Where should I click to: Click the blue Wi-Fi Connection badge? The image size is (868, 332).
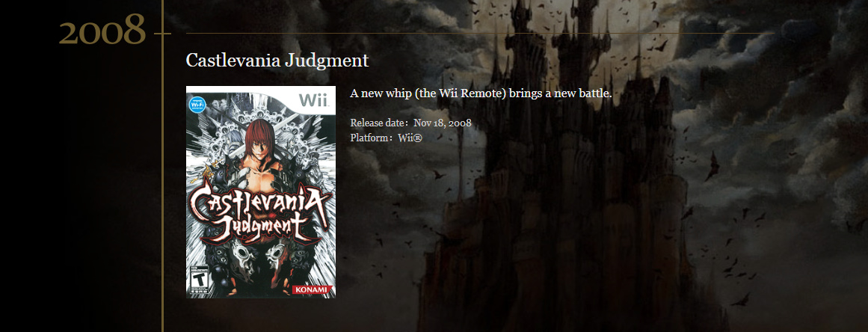point(197,103)
